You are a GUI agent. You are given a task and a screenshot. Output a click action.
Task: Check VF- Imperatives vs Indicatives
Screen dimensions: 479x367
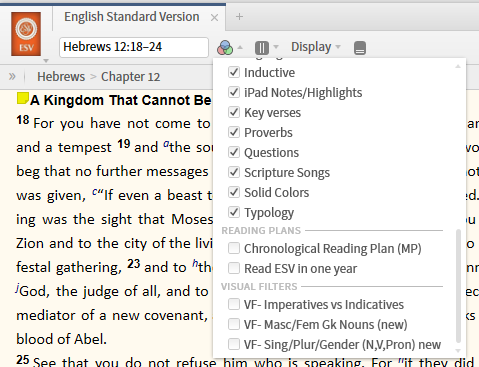pyautogui.click(x=234, y=304)
